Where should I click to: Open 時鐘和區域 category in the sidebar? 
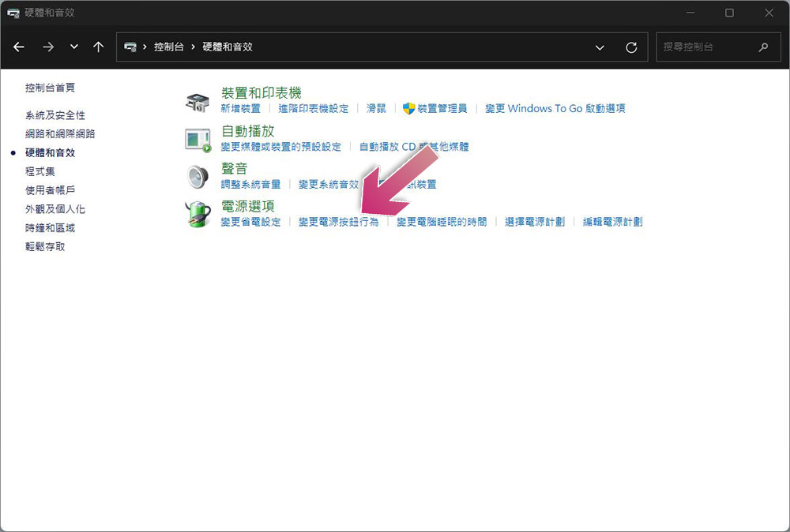(50, 228)
